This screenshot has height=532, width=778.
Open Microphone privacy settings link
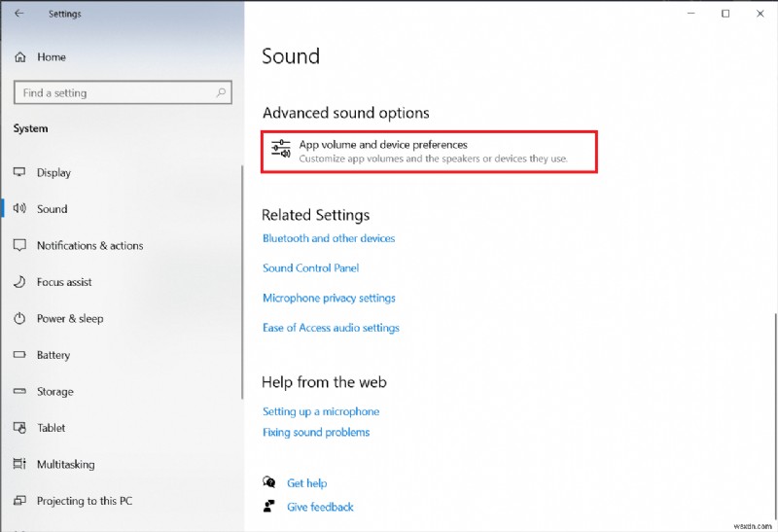point(329,299)
